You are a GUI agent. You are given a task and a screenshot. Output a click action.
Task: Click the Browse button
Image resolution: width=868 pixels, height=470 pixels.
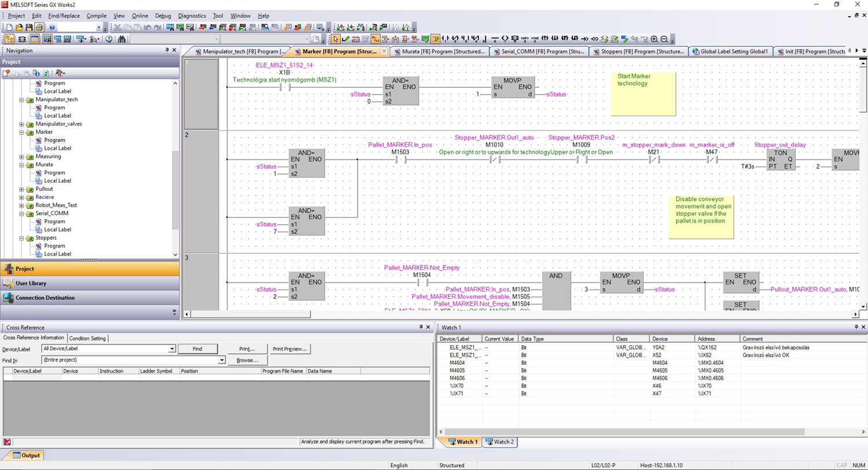pyautogui.click(x=247, y=360)
